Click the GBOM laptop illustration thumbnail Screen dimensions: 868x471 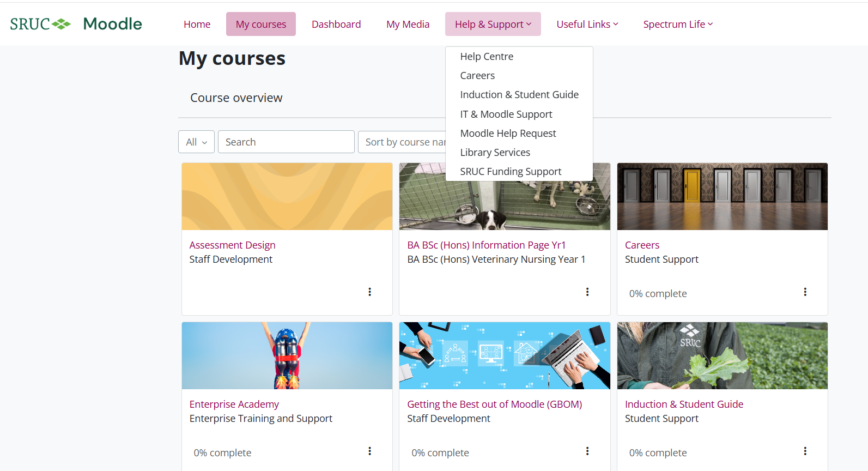(x=505, y=355)
